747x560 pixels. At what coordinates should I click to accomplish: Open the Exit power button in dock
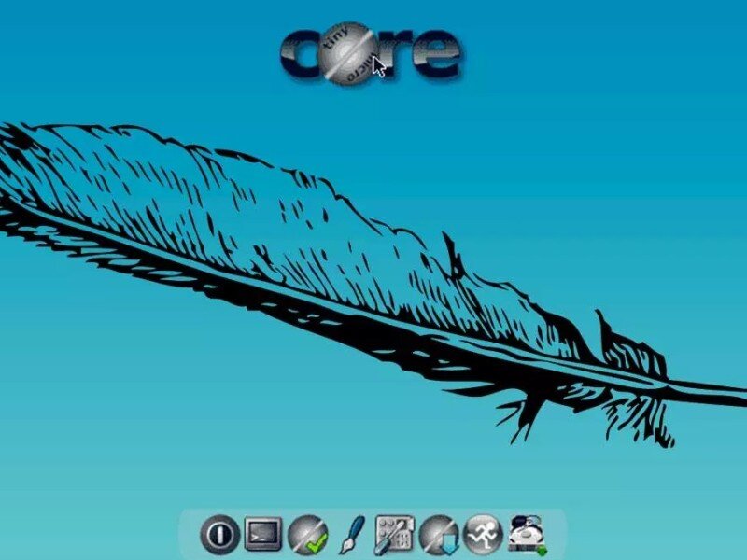(x=219, y=534)
